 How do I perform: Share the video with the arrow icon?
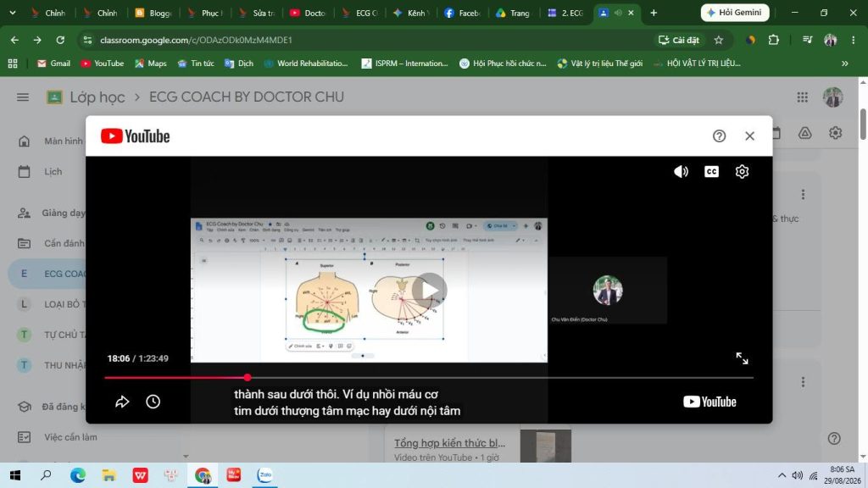click(x=122, y=402)
